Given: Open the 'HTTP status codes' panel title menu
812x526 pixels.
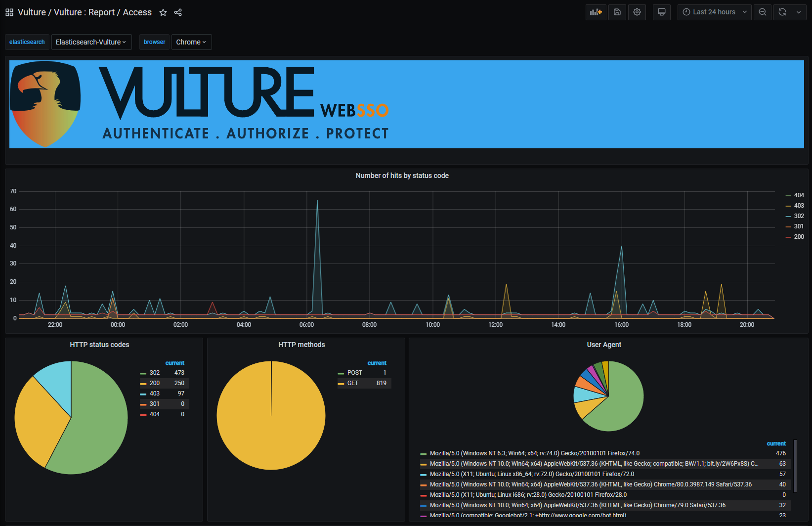Looking at the screenshot, I should point(99,345).
